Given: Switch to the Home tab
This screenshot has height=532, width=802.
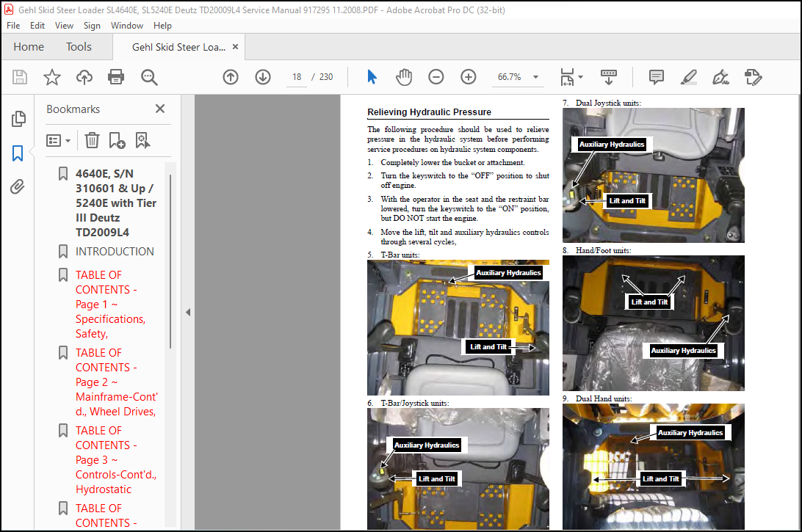Looking at the screenshot, I should [x=29, y=47].
